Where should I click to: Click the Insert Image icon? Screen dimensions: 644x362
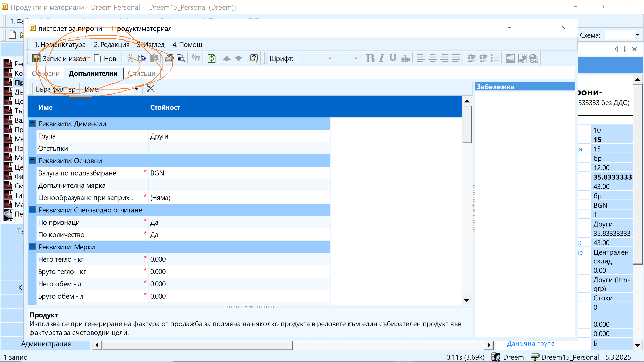point(510,58)
